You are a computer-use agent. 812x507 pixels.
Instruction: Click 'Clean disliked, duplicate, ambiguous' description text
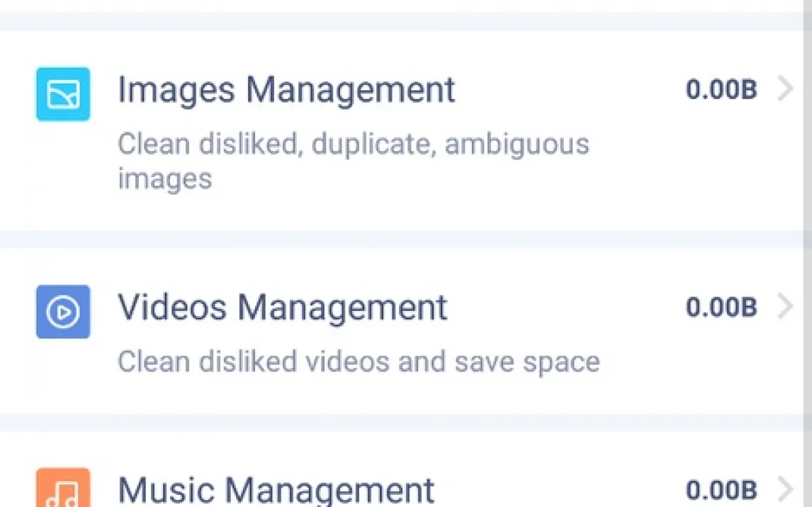[353, 144]
